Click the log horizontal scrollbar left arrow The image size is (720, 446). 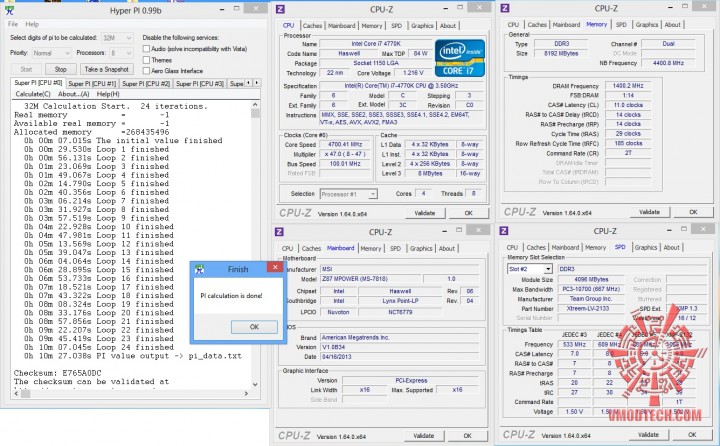pos(16,394)
